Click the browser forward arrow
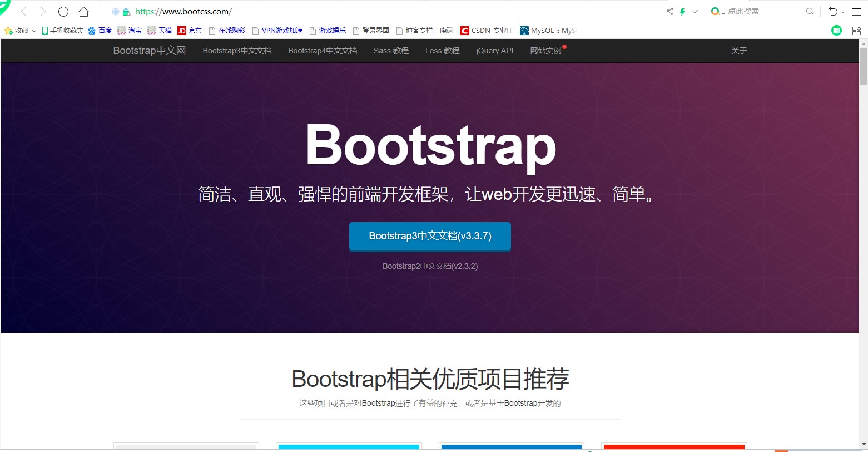This screenshot has height=452, width=868. pyautogui.click(x=43, y=12)
